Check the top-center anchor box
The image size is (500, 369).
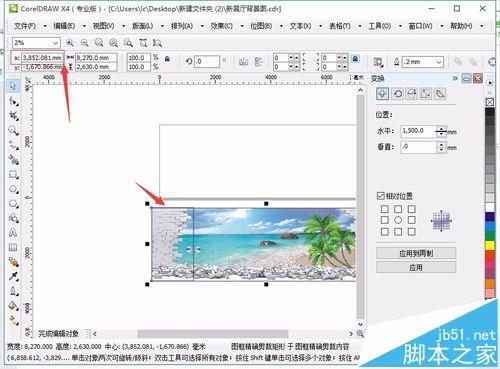point(398,209)
